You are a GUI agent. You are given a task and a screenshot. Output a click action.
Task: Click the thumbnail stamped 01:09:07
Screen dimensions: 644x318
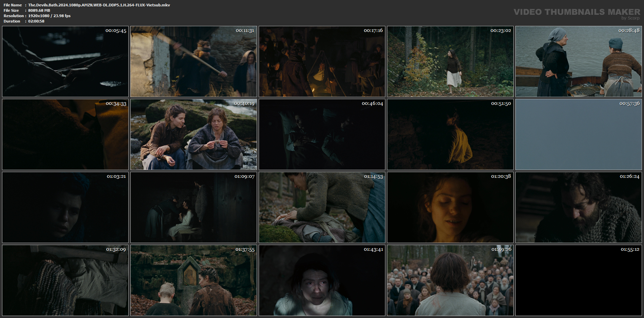click(x=194, y=207)
